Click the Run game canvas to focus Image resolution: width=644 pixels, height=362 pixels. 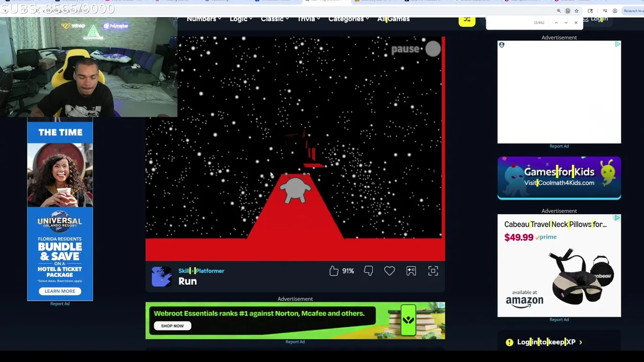pyautogui.click(x=295, y=149)
